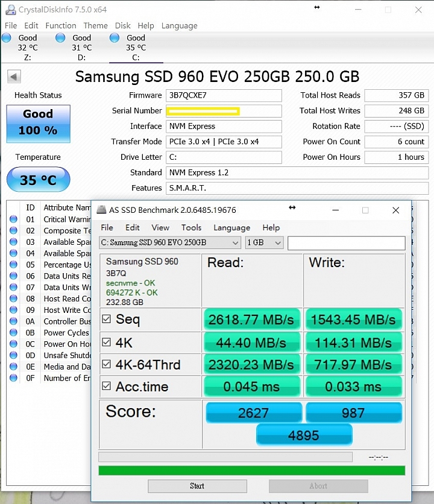Screen dimensions: 434x504
Task: Click the Transfer Mode PCIe 3.0 x4 field
Action: (224, 142)
